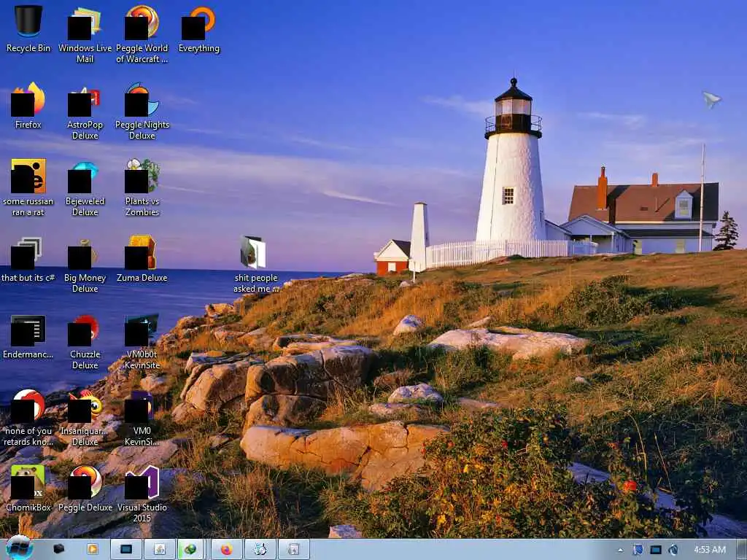Open the 4:53 AM taskbar clock
This screenshot has height=560, width=747.
coord(709,550)
